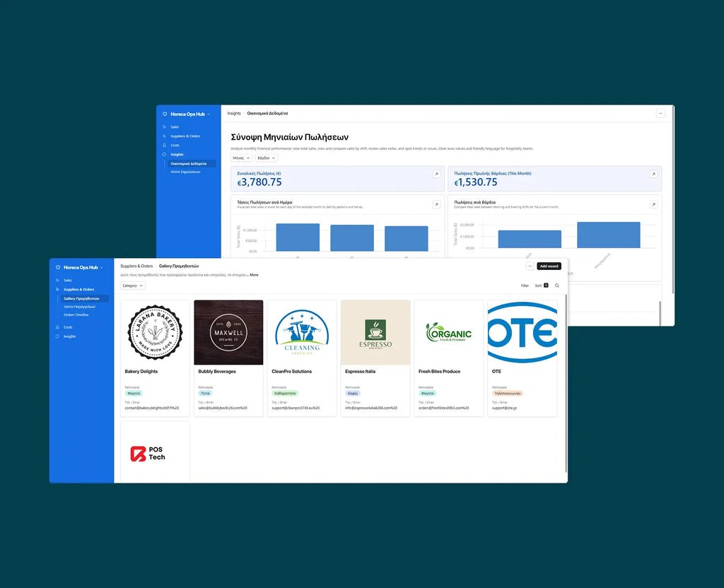Click the Gallery window vertical scrollbar
This screenshot has height=588, width=724.
pyautogui.click(x=566, y=382)
